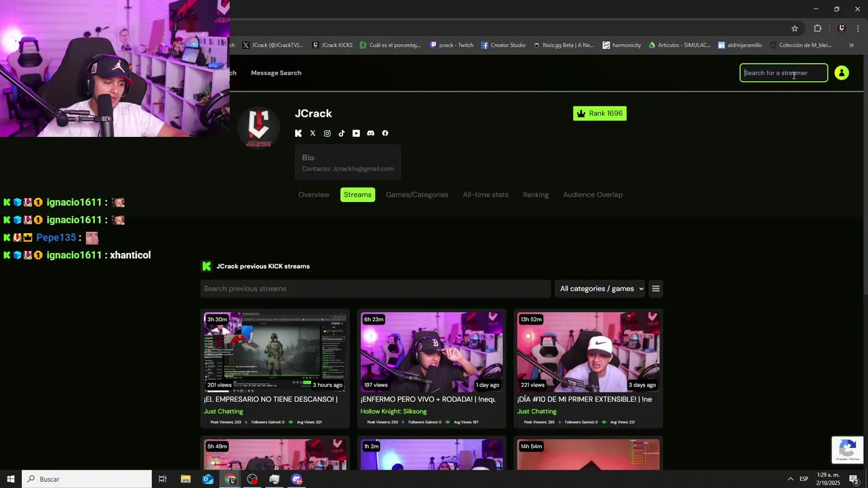Bookmark this page with the star icon
This screenshot has height=488, width=868.
tap(795, 28)
